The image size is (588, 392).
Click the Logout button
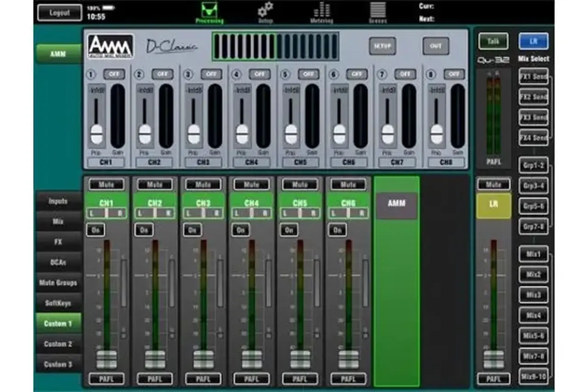(59, 13)
